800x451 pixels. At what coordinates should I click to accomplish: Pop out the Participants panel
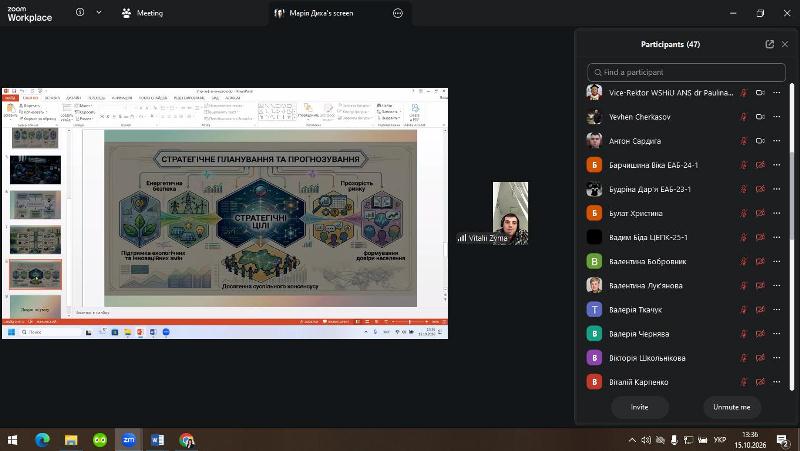point(769,44)
